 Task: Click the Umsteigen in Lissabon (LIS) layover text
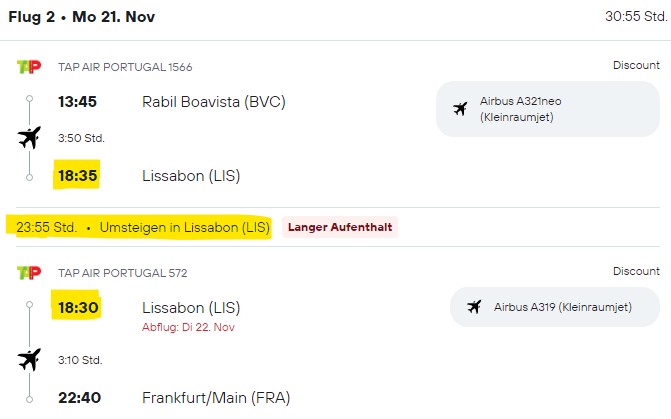pos(184,227)
